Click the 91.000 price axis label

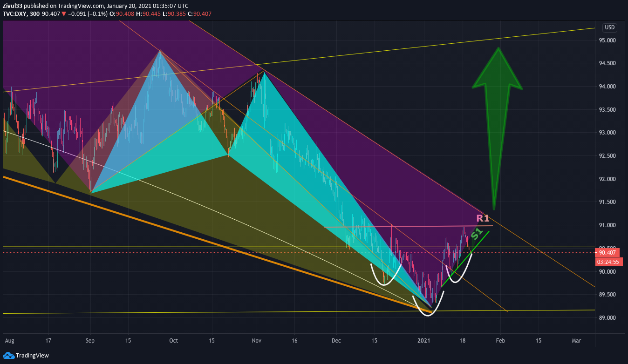coord(608,225)
